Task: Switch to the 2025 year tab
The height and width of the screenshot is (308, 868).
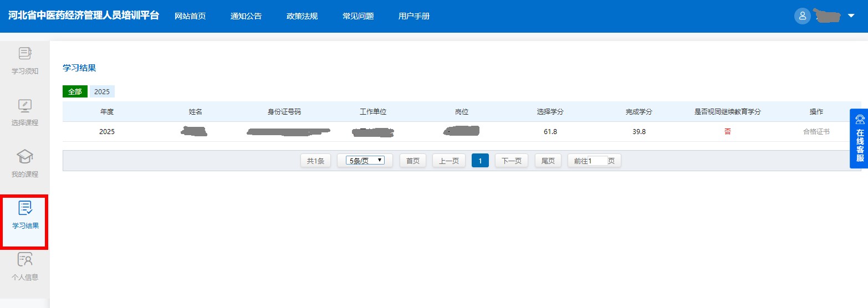Action: (102, 92)
